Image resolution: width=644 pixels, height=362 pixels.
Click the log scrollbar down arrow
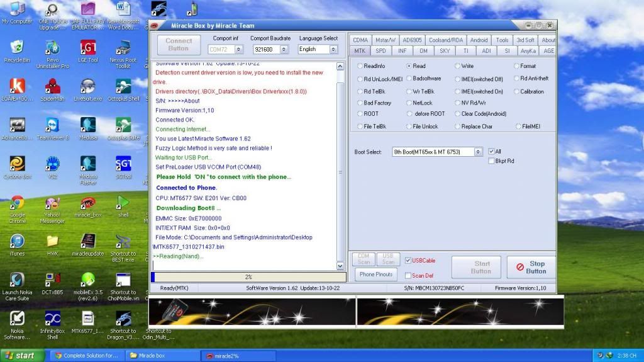[340, 266]
